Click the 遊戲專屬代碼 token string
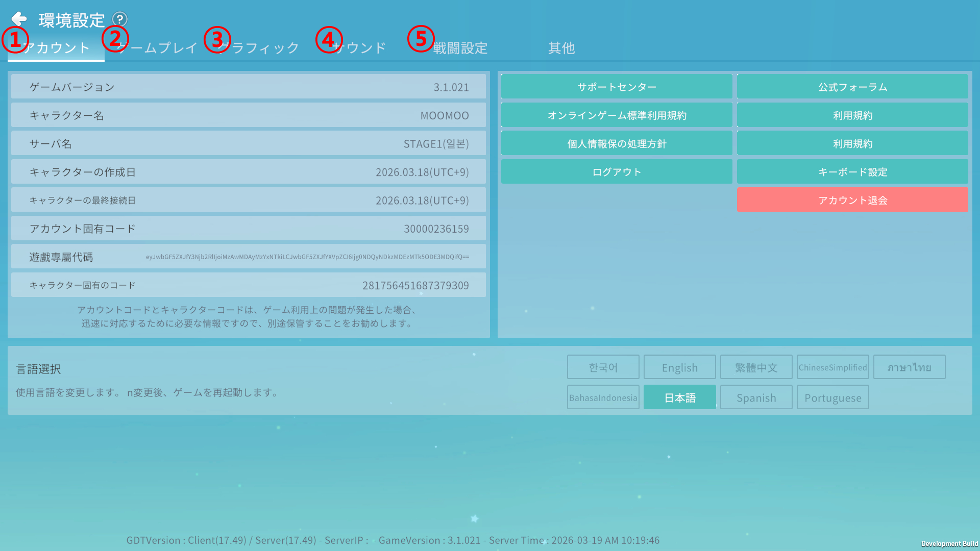The height and width of the screenshot is (551, 980). point(307,257)
